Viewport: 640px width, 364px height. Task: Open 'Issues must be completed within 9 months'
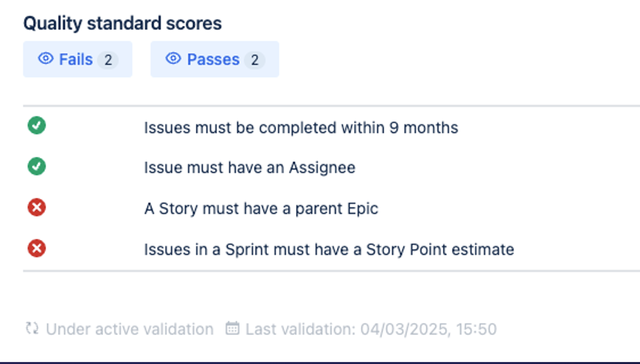(x=301, y=128)
